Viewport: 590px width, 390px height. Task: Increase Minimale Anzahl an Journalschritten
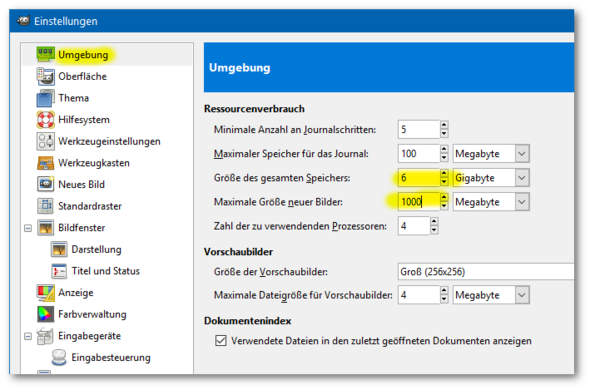click(444, 125)
